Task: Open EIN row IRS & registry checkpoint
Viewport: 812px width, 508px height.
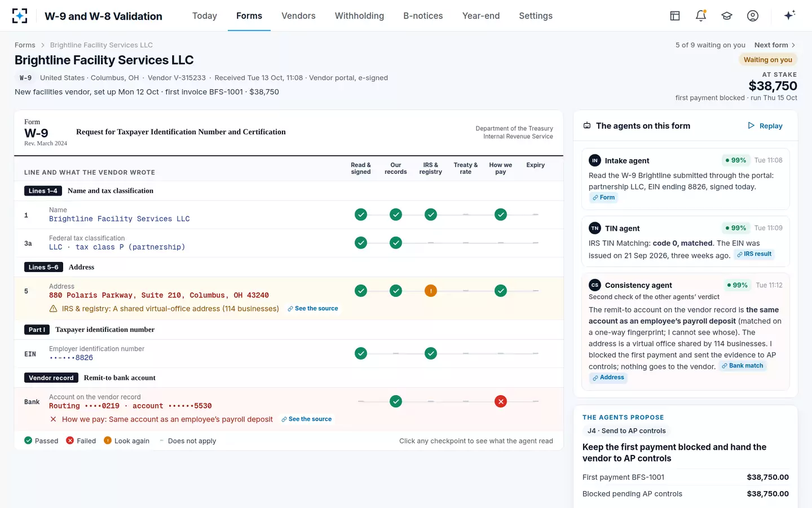Action: [x=431, y=353]
